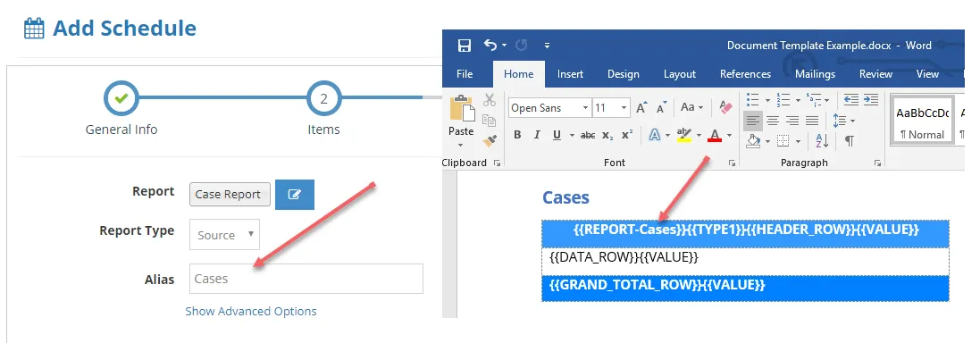
Task: Click the Text Effects glowing A icon
Action: coord(654,135)
